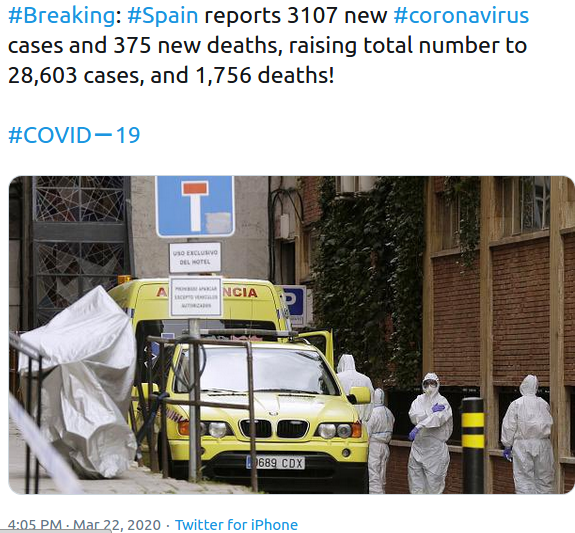The height and width of the screenshot is (533, 575).
Task: Click the worker wearing purple gloves
Action: point(429,433)
